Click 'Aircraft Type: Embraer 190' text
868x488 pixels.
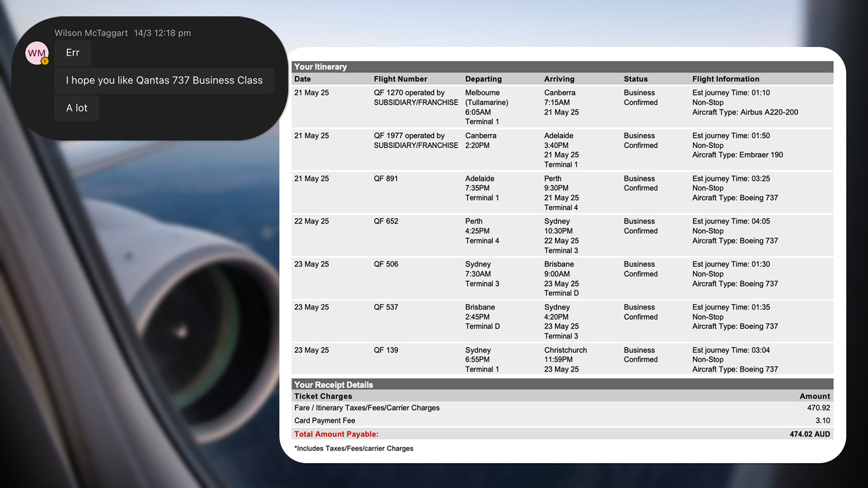point(737,155)
